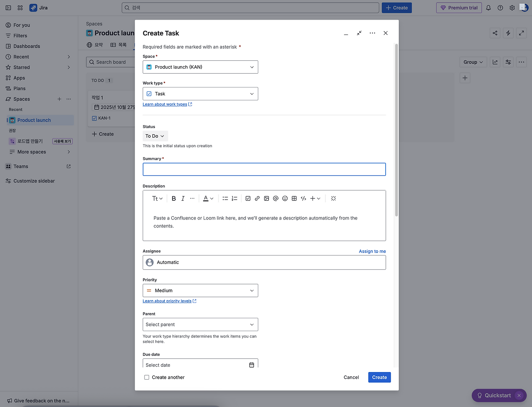Click the mention (@) icon

pos(276,199)
